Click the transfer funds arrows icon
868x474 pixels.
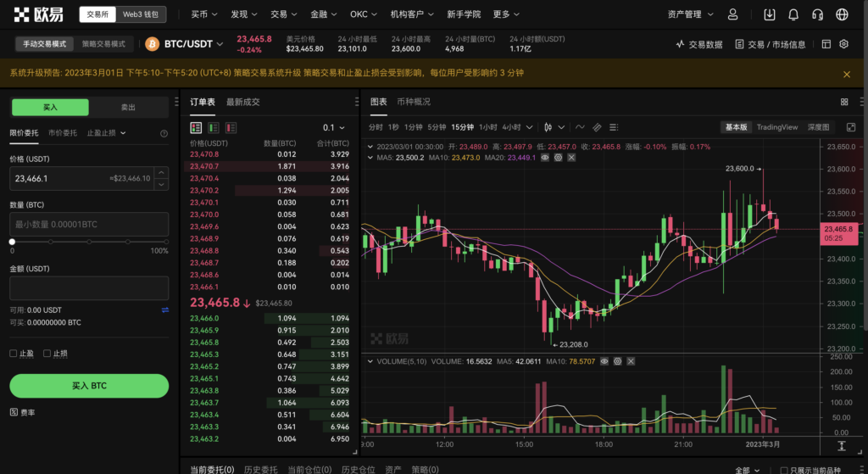pos(165,310)
